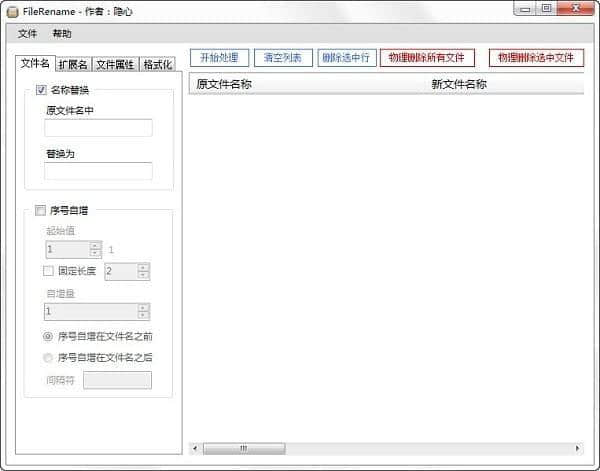This screenshot has width=600, height=471.
Task: Select 序号自增在文件名之前 radio button
Action: (x=48, y=336)
